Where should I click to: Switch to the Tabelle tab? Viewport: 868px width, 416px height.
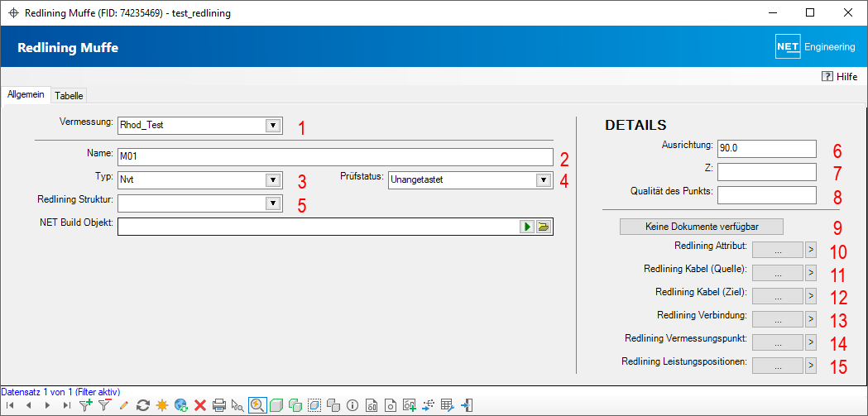click(x=70, y=96)
